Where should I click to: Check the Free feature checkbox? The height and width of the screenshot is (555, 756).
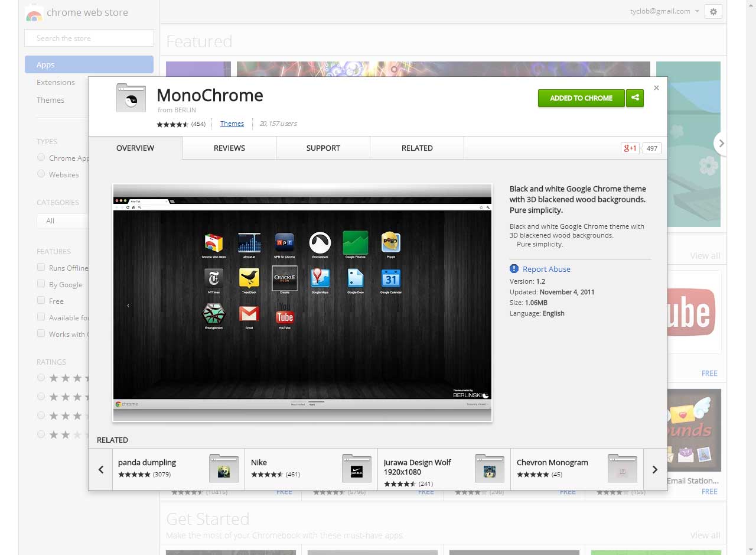click(x=41, y=300)
